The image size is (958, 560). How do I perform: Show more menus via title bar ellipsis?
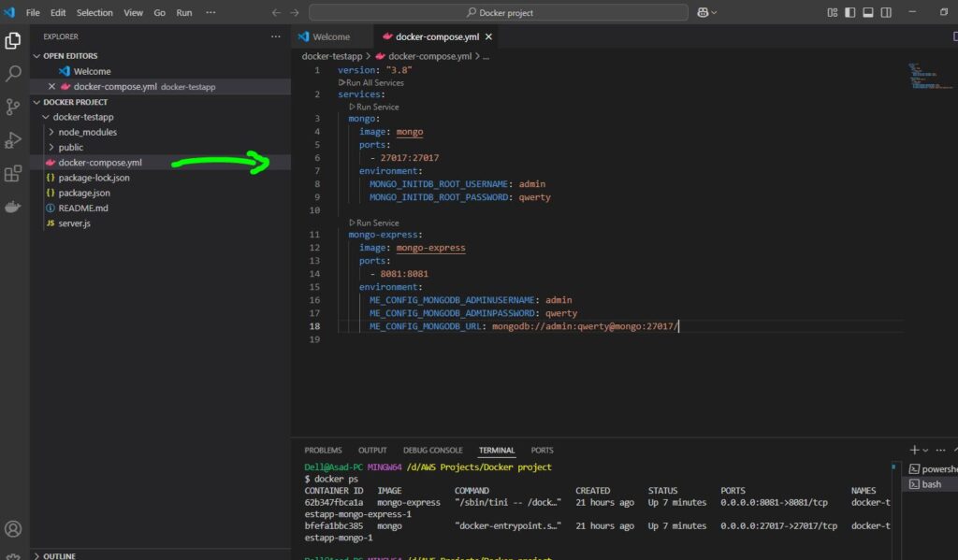[x=210, y=12]
